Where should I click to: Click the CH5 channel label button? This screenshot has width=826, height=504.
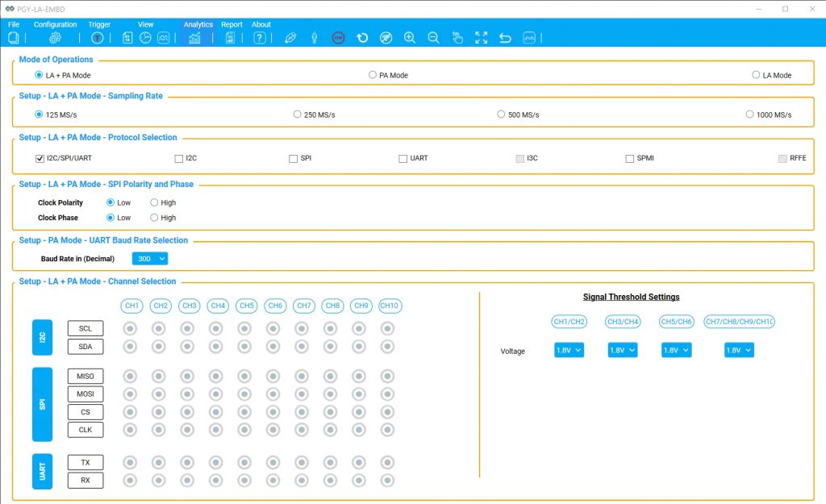pyautogui.click(x=246, y=306)
